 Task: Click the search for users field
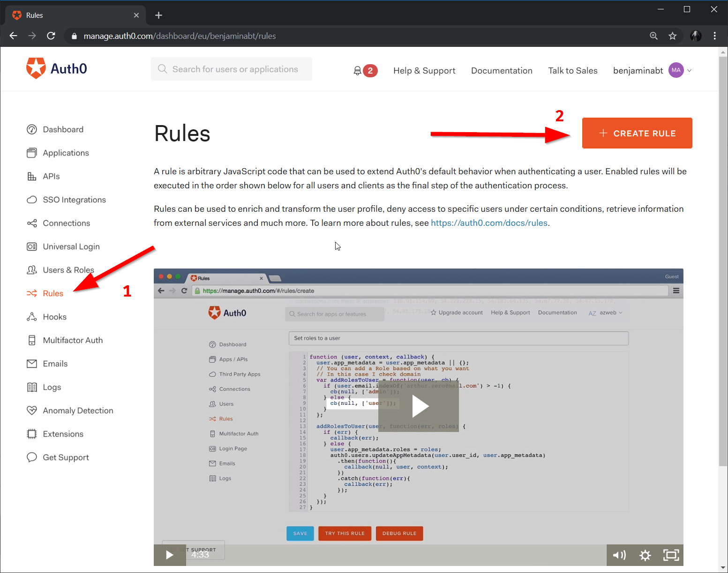pyautogui.click(x=231, y=68)
